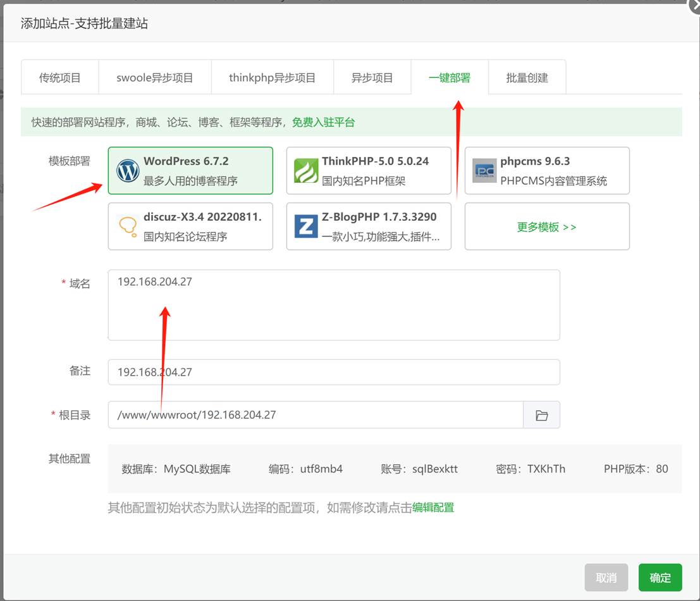The width and height of the screenshot is (700, 601).
Task: Close the add-site dialog
Action: tap(696, 5)
